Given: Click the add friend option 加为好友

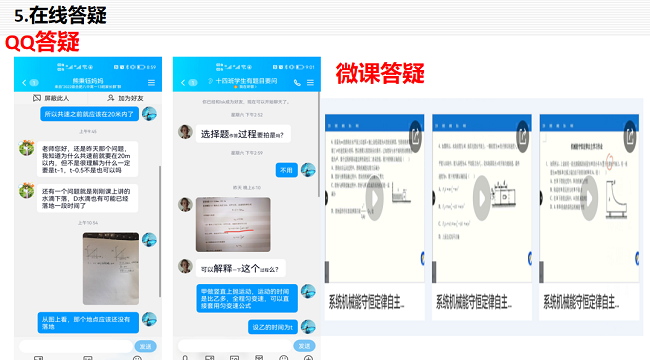Looking at the screenshot, I should [126, 98].
